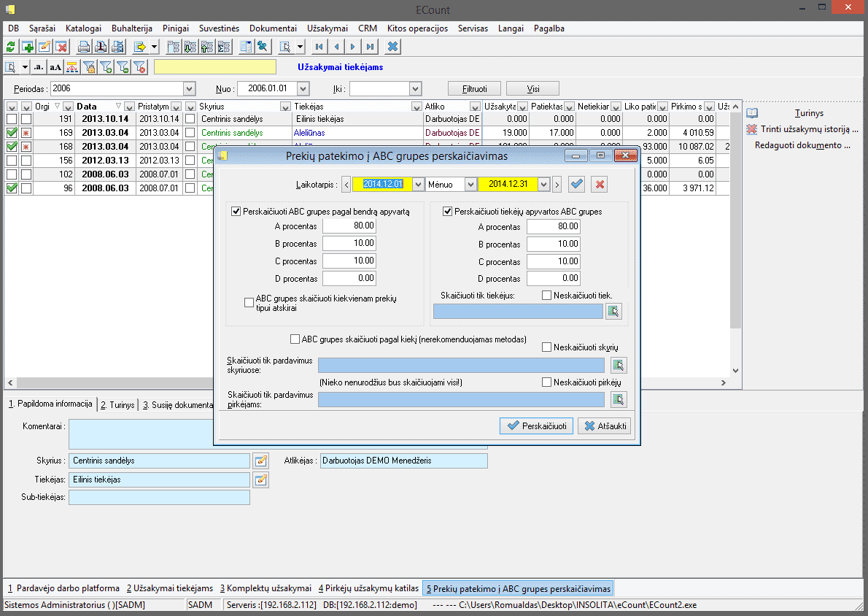Go to first record navigation arrow

pos(319,47)
